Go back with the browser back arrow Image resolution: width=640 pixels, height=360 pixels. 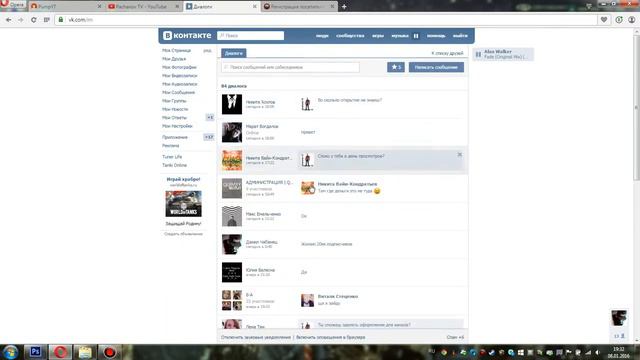click(8, 20)
